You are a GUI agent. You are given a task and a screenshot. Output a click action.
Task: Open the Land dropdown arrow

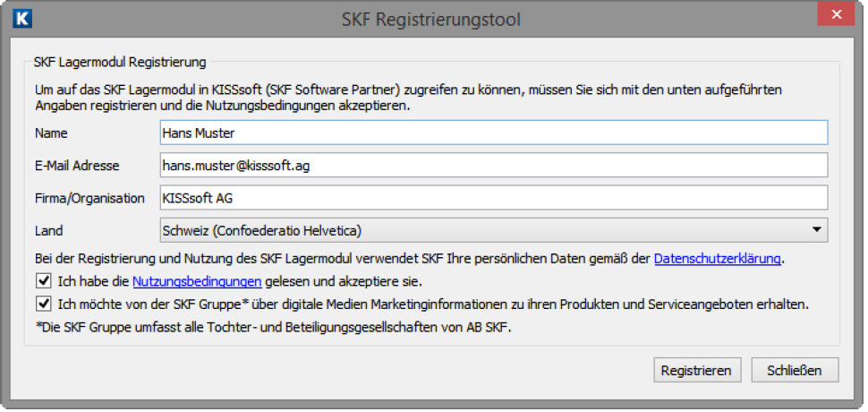coord(816,230)
